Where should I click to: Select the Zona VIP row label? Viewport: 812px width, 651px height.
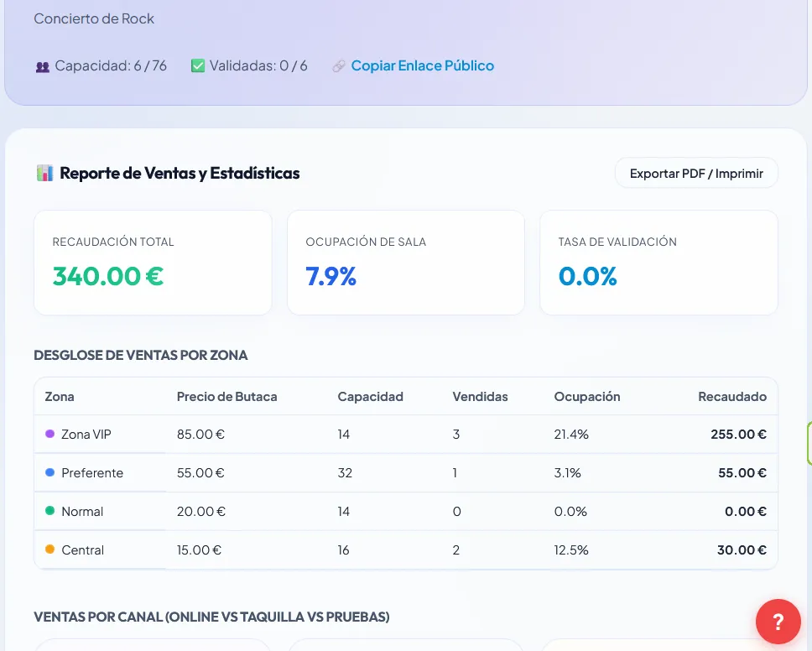86,435
